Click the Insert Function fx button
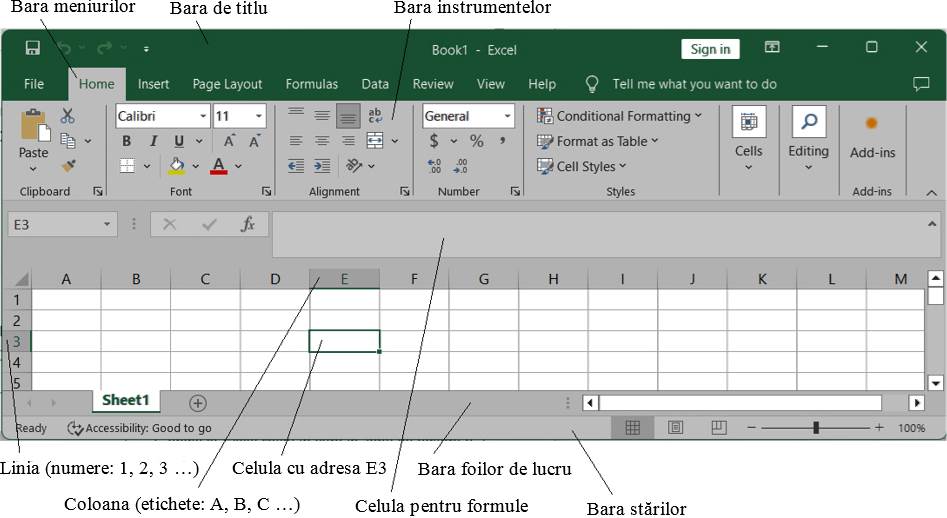This screenshot has width=947, height=518. [x=248, y=225]
